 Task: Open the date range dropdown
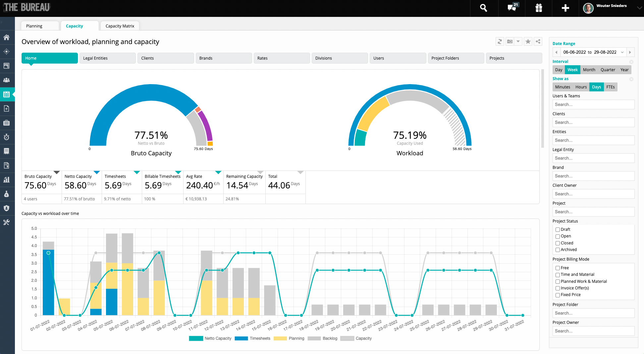tap(622, 52)
